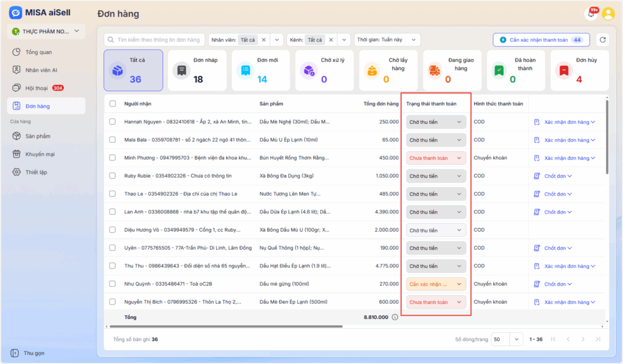The image size is (623, 364).
Task: Select all orders with header checkbox
Action: pyautogui.click(x=113, y=104)
